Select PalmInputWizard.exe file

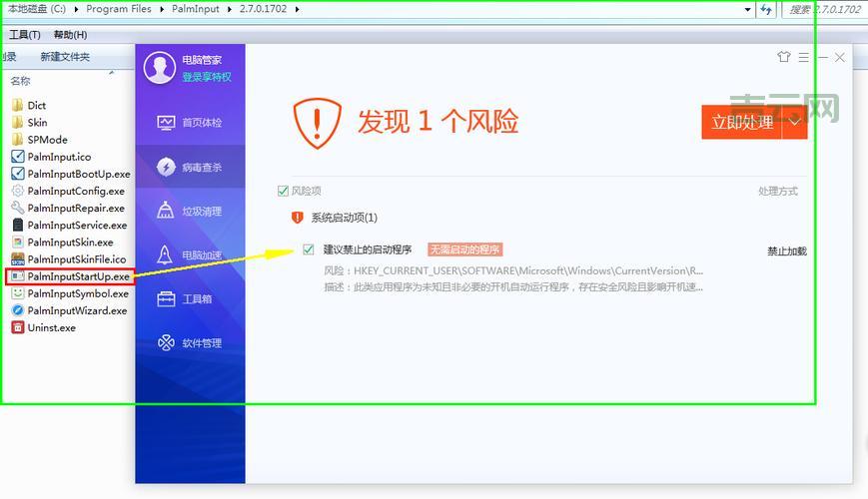tap(69, 310)
